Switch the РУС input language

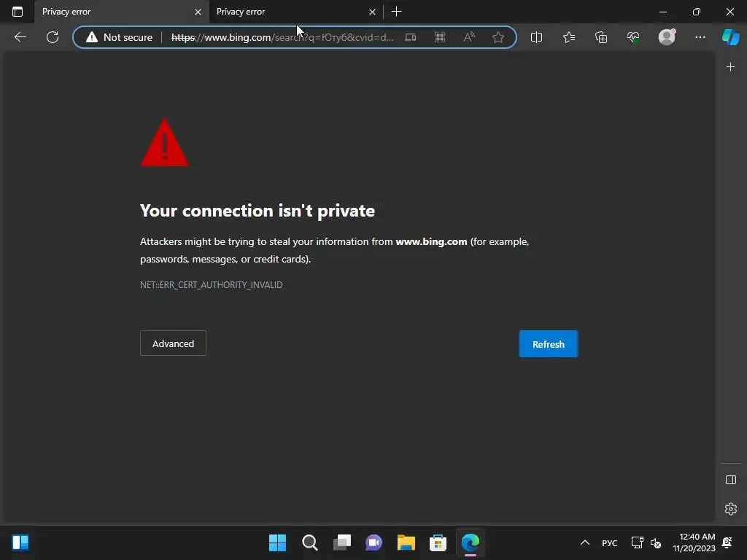pyautogui.click(x=609, y=542)
